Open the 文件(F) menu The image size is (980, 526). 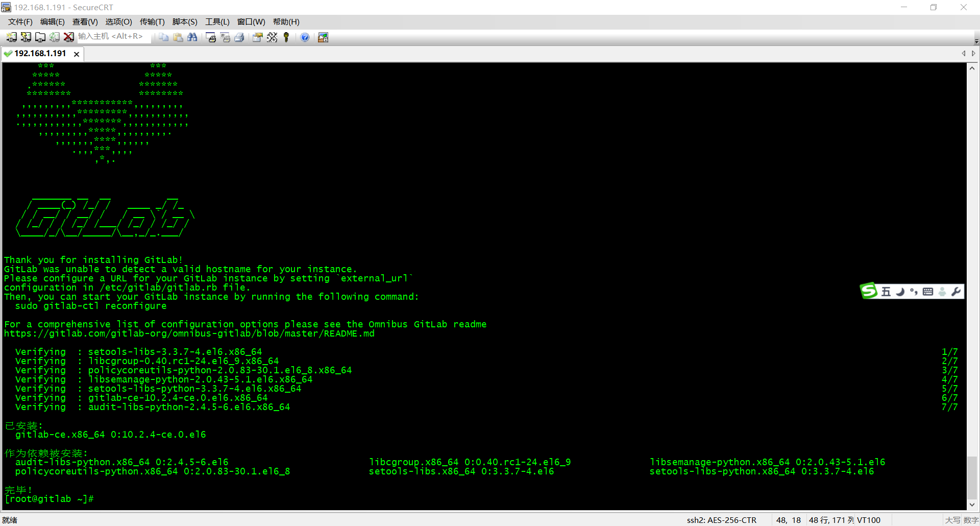tap(20, 21)
